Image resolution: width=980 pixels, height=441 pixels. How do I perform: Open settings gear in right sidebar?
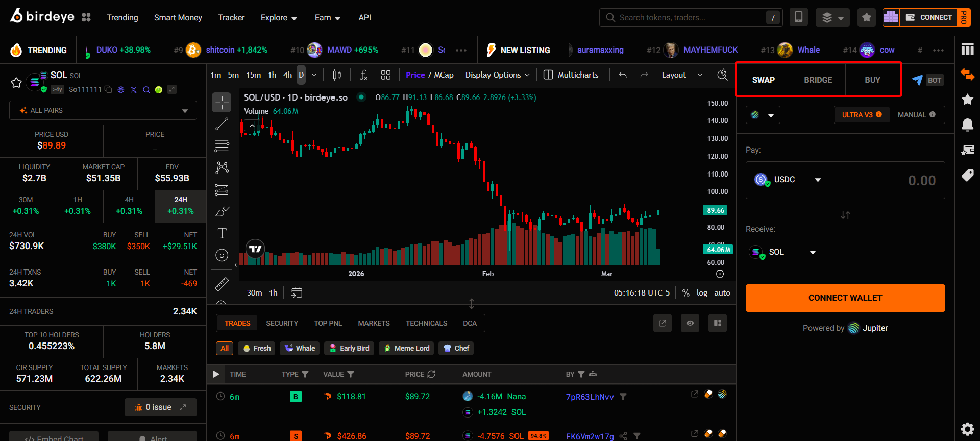point(967,429)
